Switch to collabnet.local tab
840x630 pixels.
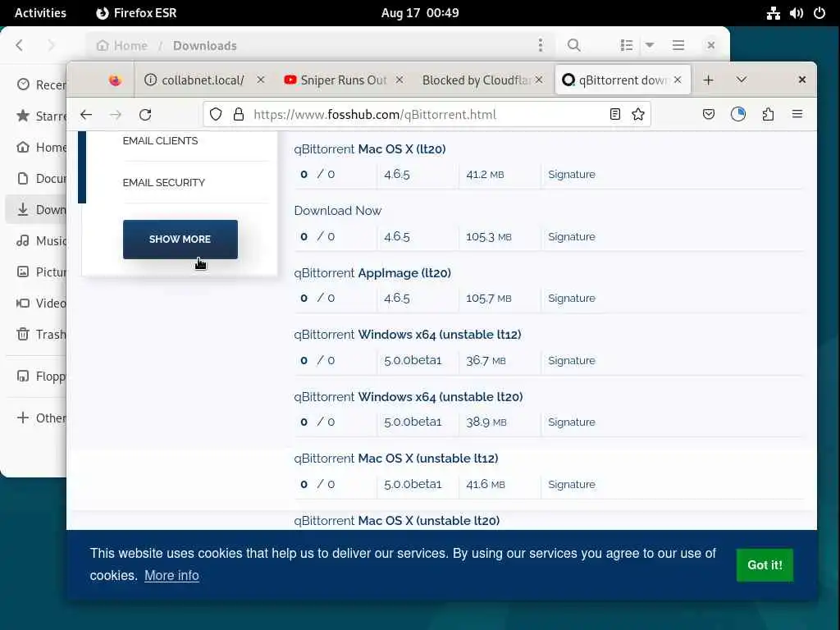[x=203, y=80]
